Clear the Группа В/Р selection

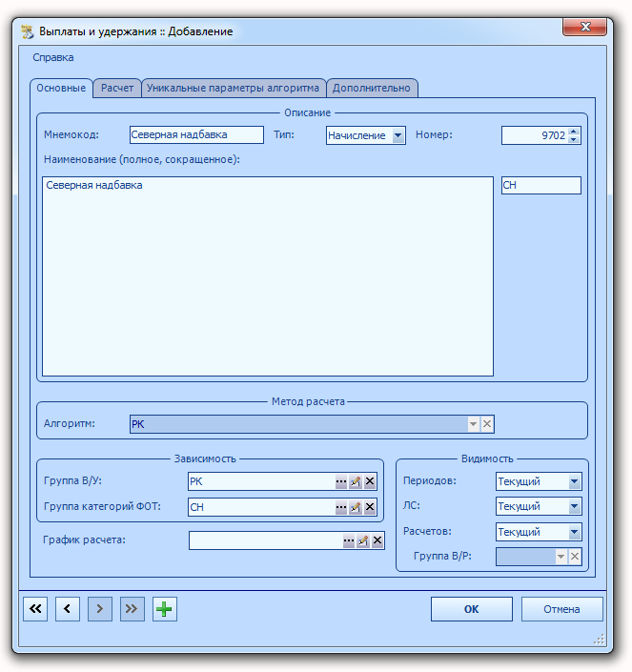(x=575, y=557)
